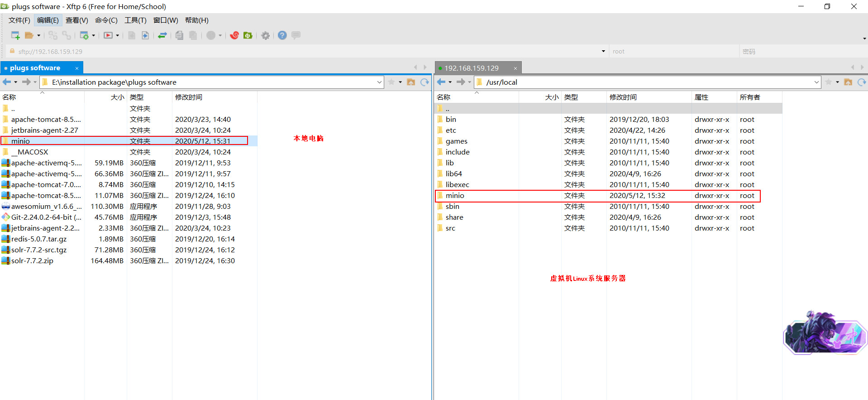Open the dropdown beside red play-arrow icon
The width and height of the screenshot is (868, 400).
tap(118, 35)
